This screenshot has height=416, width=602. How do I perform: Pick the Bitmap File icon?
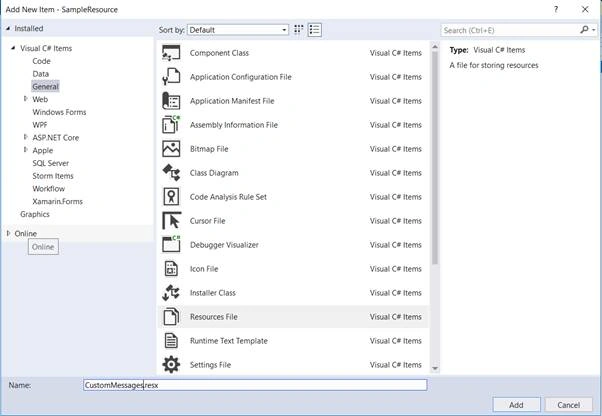(171, 149)
